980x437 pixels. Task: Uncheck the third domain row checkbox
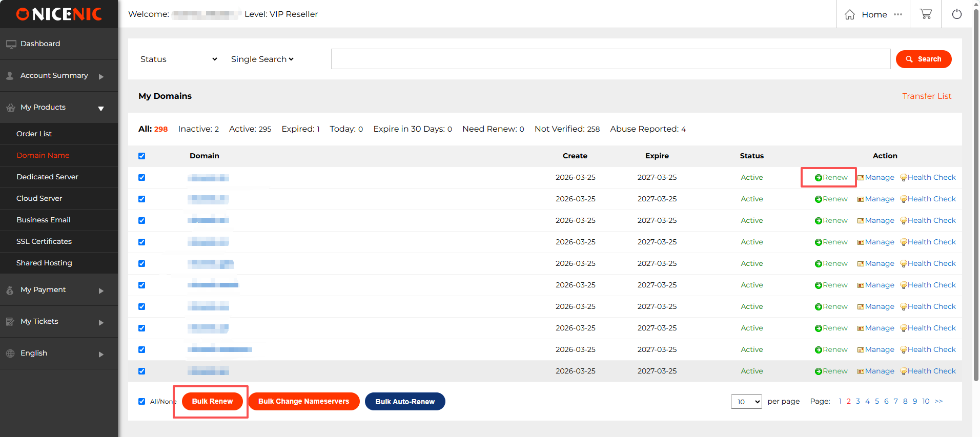[142, 221]
